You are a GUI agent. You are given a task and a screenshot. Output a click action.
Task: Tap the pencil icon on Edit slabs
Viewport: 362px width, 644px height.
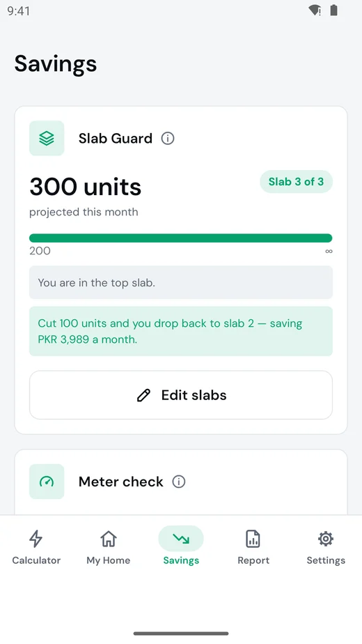point(143,395)
